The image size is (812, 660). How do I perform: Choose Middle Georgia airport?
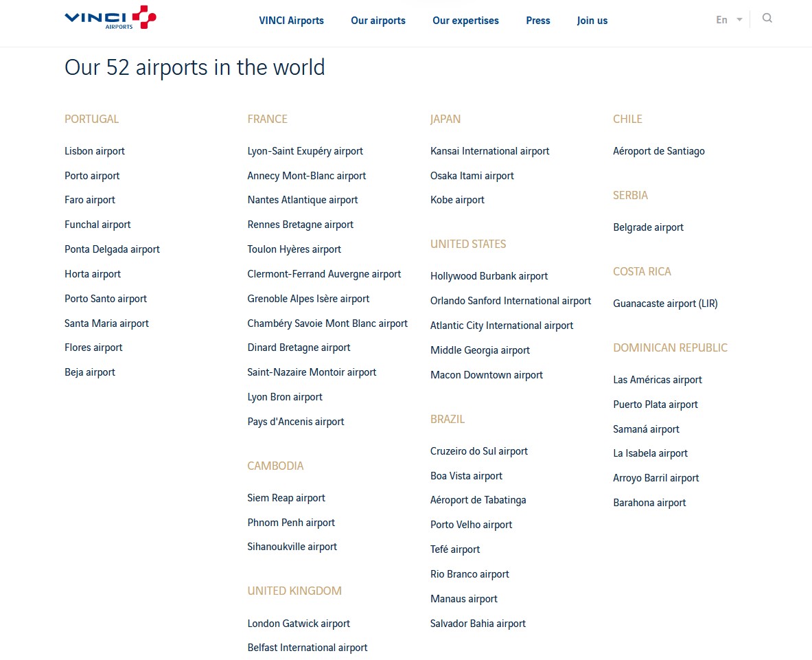[x=480, y=351]
